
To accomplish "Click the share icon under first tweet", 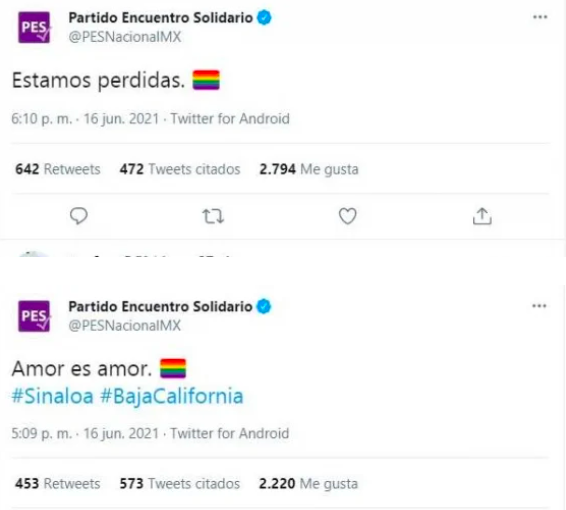I will [482, 216].
